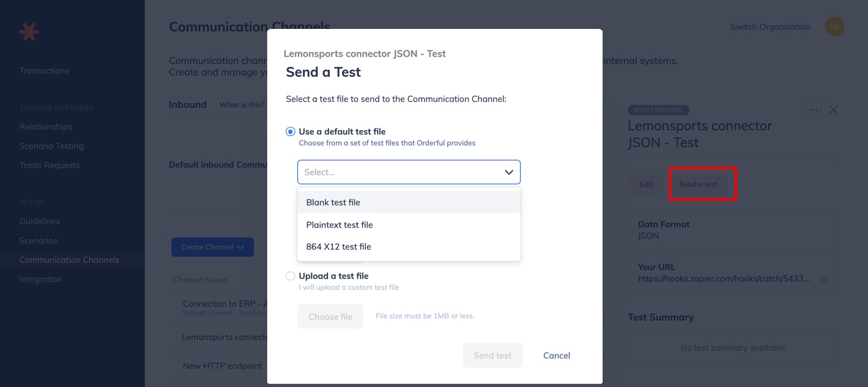Click the Send a test panel button
The image size is (868, 387).
pos(699,184)
